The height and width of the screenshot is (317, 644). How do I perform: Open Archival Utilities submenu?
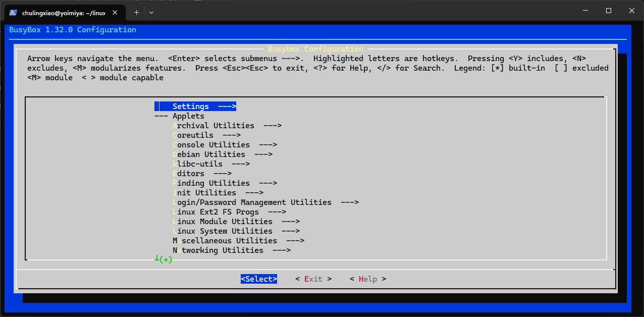coord(227,126)
